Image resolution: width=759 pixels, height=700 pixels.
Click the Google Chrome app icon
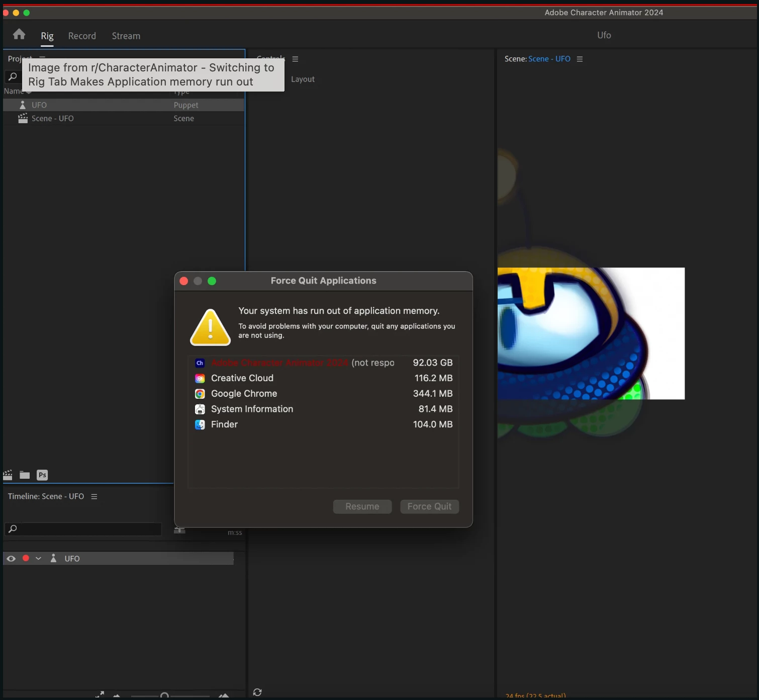coord(200,394)
